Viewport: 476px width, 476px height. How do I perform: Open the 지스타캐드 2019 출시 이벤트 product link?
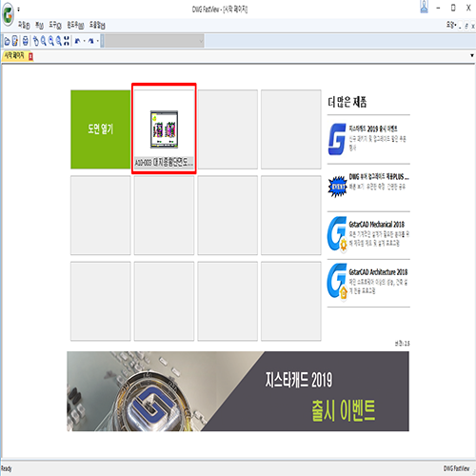373,129
